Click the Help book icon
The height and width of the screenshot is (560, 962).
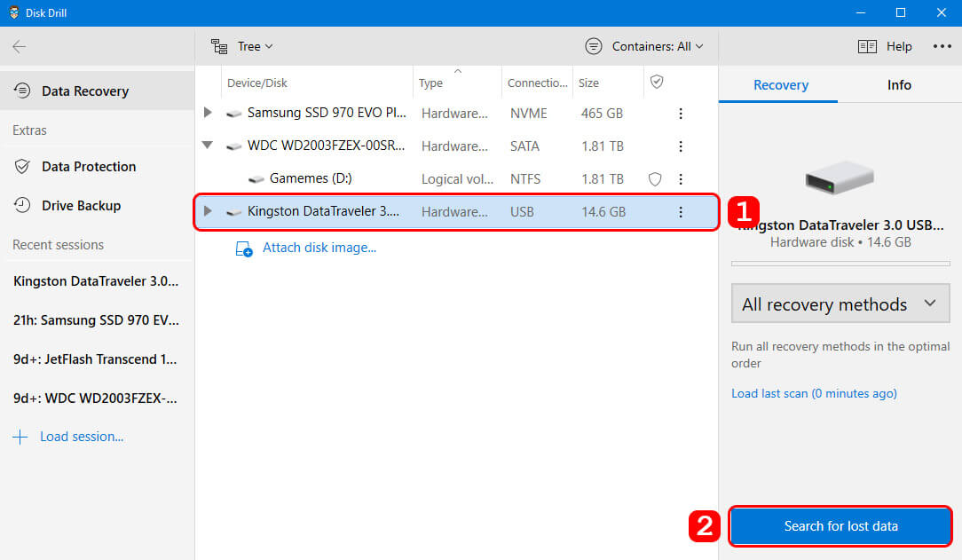click(x=867, y=46)
